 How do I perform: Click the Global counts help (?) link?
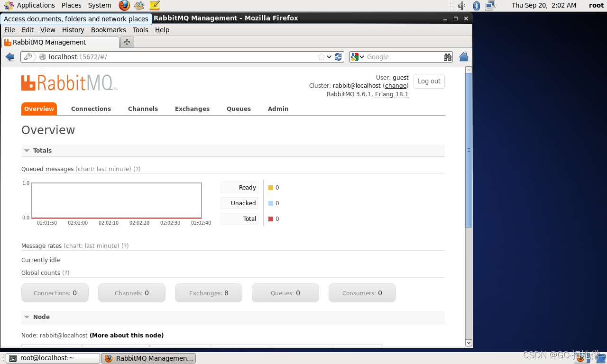pyautogui.click(x=66, y=273)
